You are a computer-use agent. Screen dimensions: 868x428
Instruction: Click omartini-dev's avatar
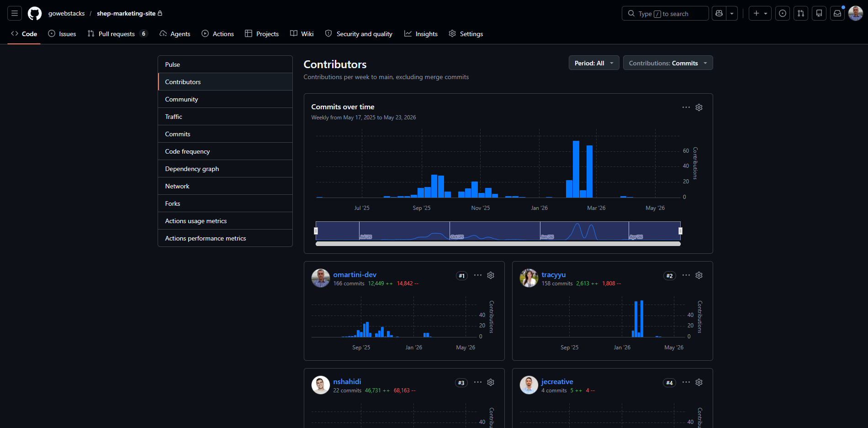(321, 278)
